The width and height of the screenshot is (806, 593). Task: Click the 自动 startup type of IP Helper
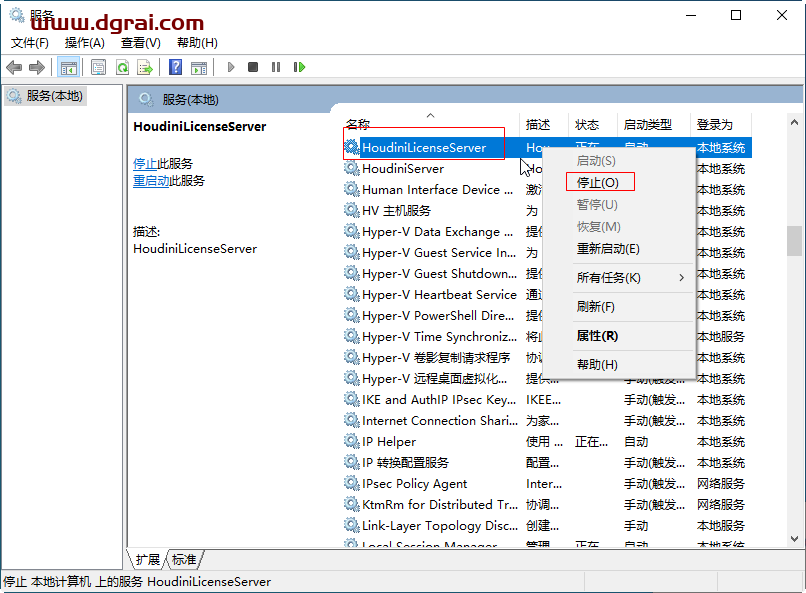pos(636,442)
